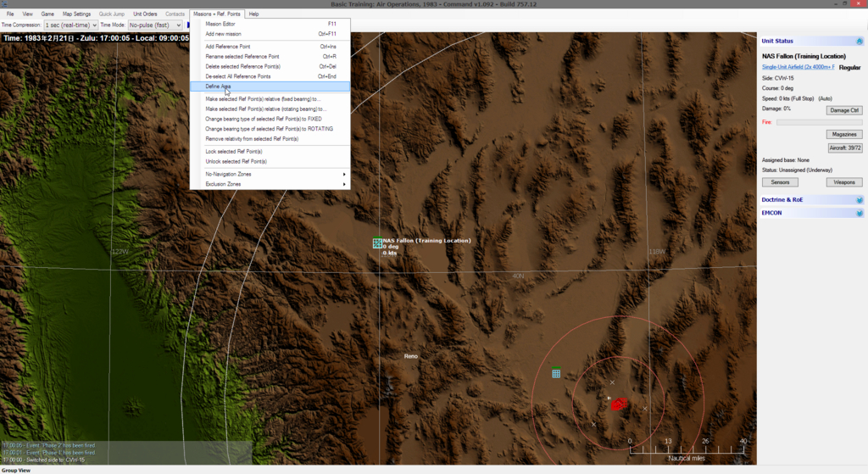868x474 pixels.
Task: Click the Phase 2 event log message
Action: point(48,445)
